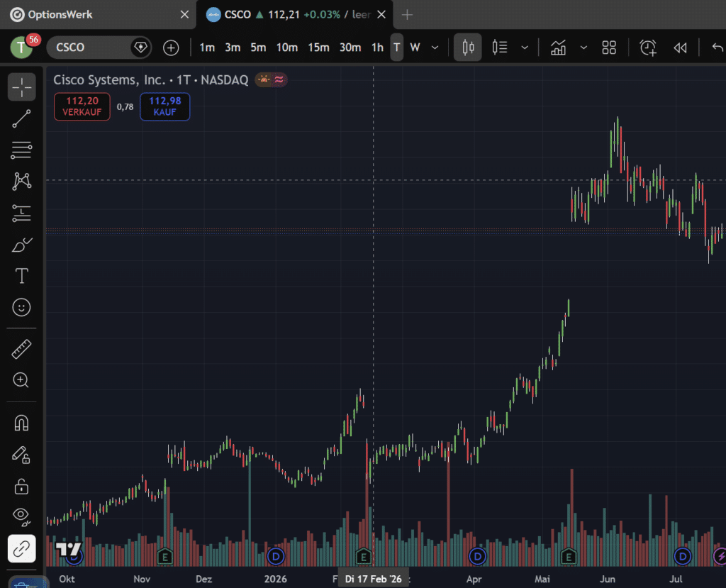
Task: Toggle magnet mode for drawings
Action: (x=21, y=423)
